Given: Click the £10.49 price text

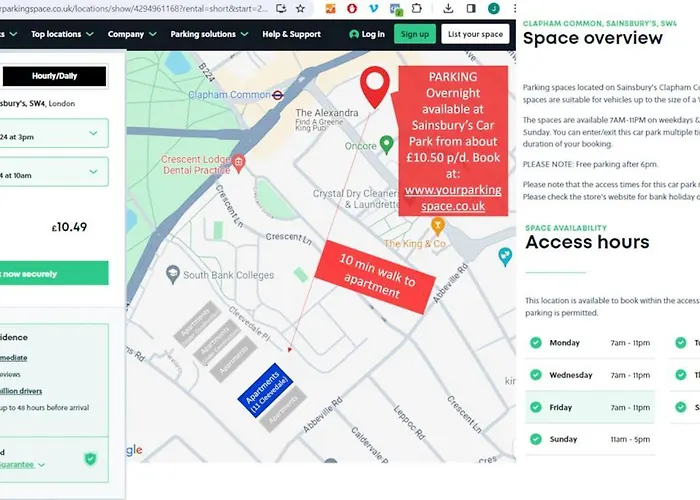Looking at the screenshot, I should click(69, 227).
